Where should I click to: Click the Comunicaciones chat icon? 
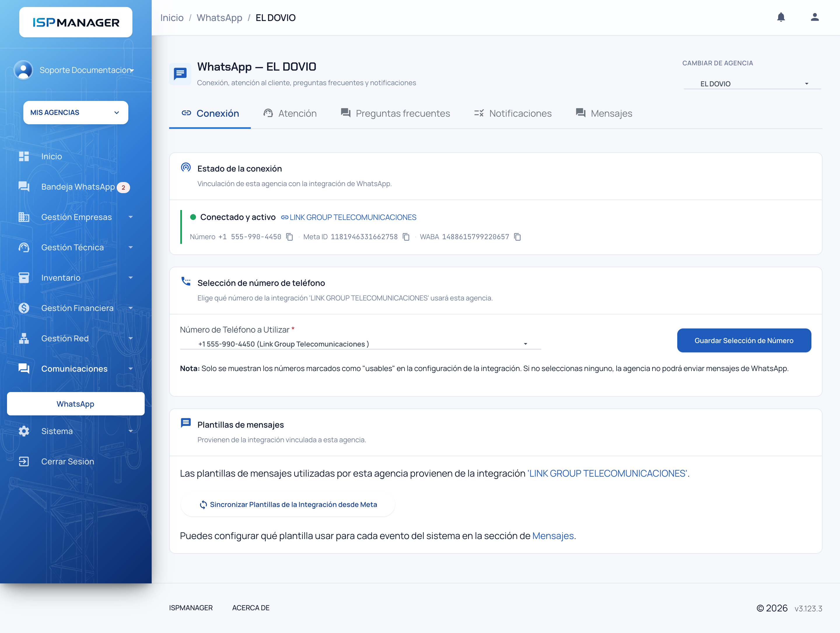coord(24,369)
